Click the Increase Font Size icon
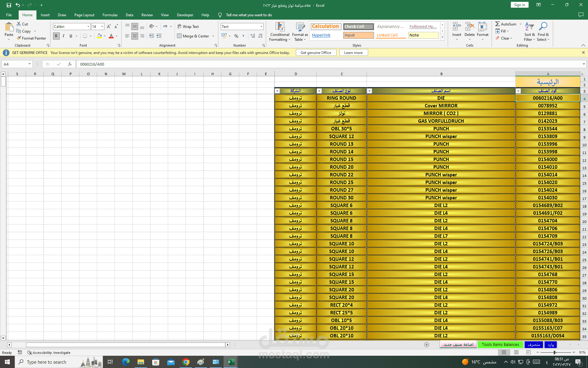This screenshot has height=368, width=588. click(x=109, y=27)
